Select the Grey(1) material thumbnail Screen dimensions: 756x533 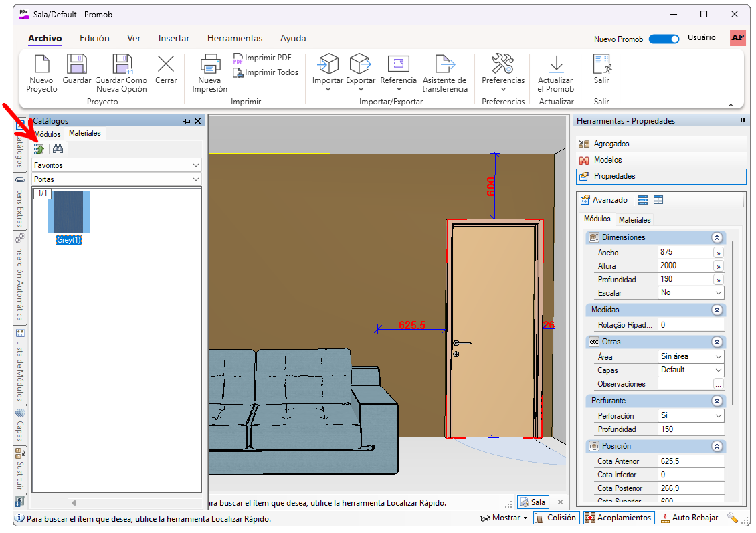click(69, 213)
